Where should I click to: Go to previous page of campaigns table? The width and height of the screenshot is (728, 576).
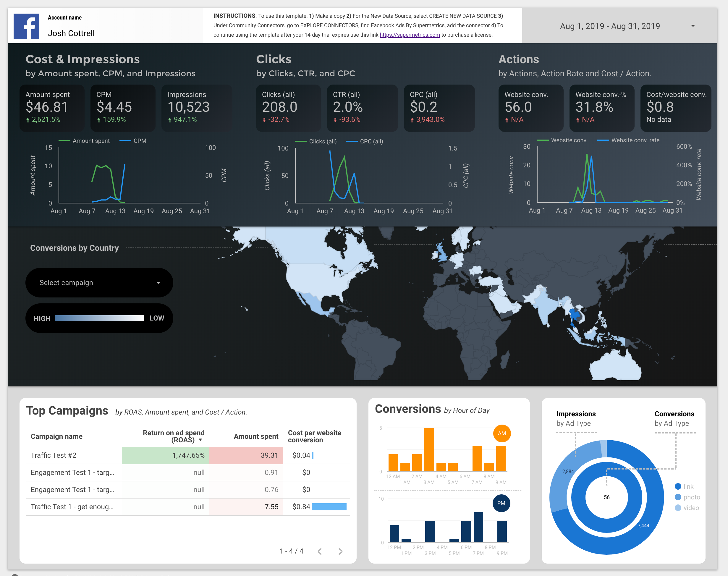click(x=320, y=551)
